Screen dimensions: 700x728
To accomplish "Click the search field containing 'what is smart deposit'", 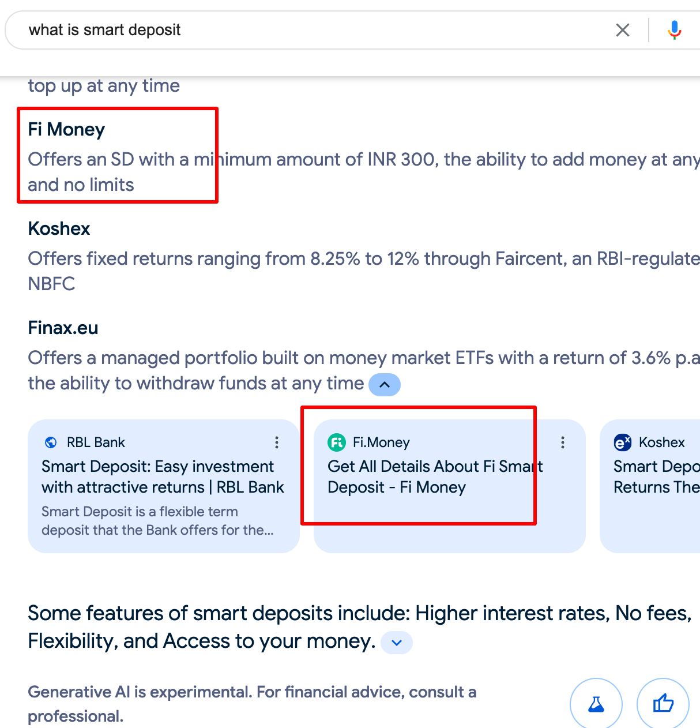I will 311,30.
